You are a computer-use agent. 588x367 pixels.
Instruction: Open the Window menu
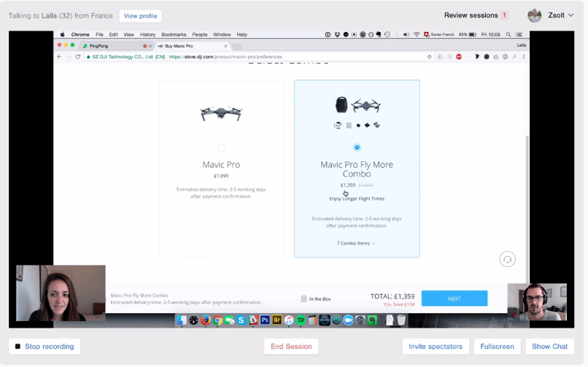(x=222, y=34)
